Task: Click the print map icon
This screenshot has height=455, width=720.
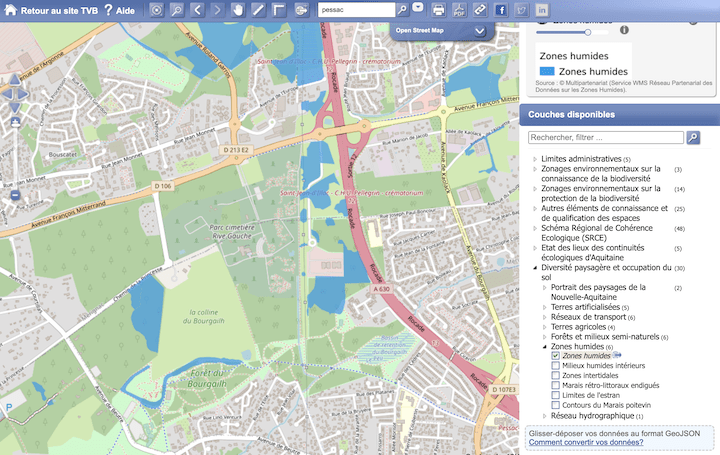Action: click(438, 10)
